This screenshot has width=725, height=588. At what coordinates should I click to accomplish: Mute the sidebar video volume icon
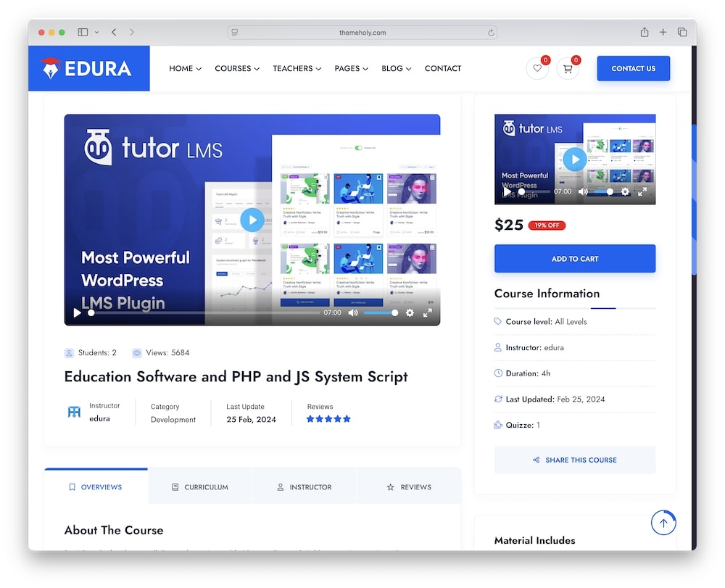[x=584, y=191]
